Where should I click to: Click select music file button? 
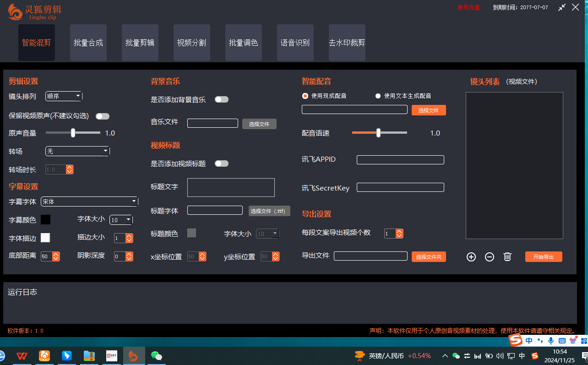coord(259,124)
